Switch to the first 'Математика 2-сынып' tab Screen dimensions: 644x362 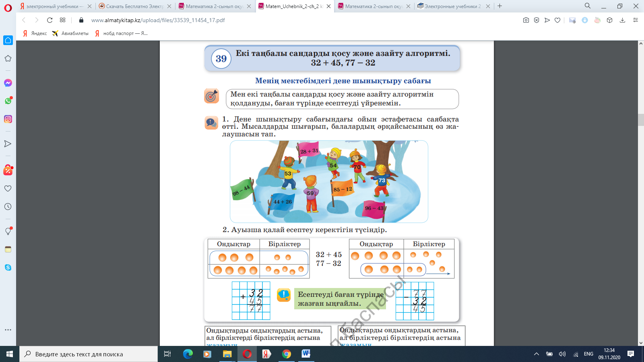pos(215,6)
